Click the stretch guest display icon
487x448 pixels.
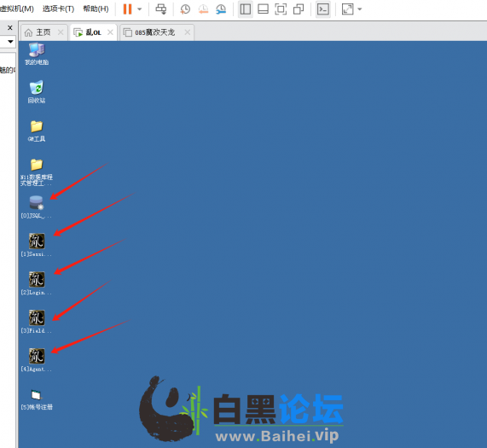(x=347, y=9)
